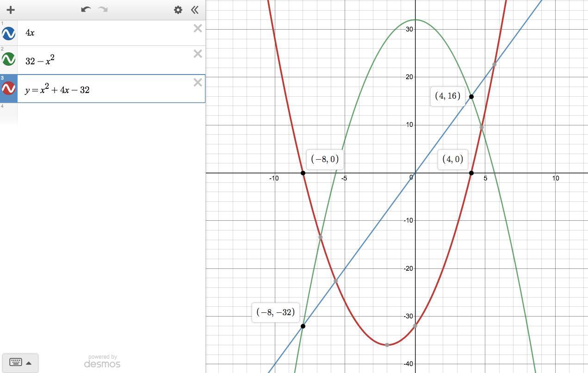
Task: Click gray intersection of blue line and red curve near y=22
Action: 495,64
